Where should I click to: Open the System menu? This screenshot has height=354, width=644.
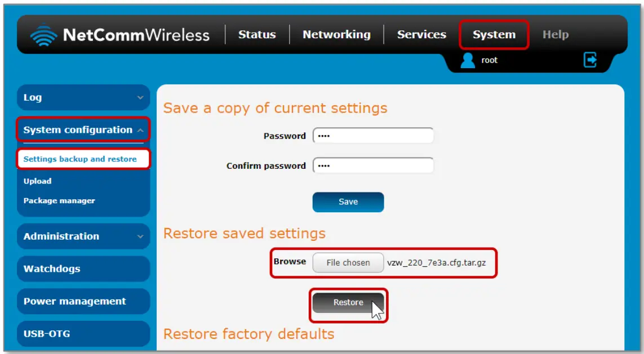tap(494, 35)
